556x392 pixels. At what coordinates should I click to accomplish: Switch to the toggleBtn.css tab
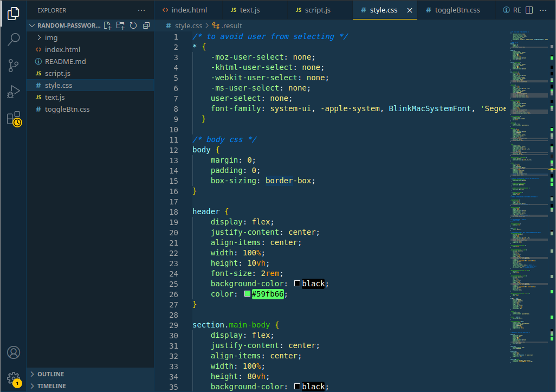453,10
